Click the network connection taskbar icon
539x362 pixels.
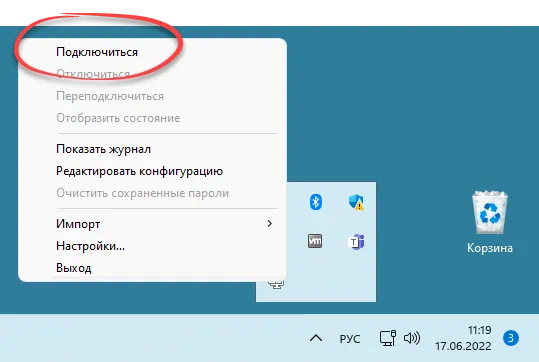point(388,338)
